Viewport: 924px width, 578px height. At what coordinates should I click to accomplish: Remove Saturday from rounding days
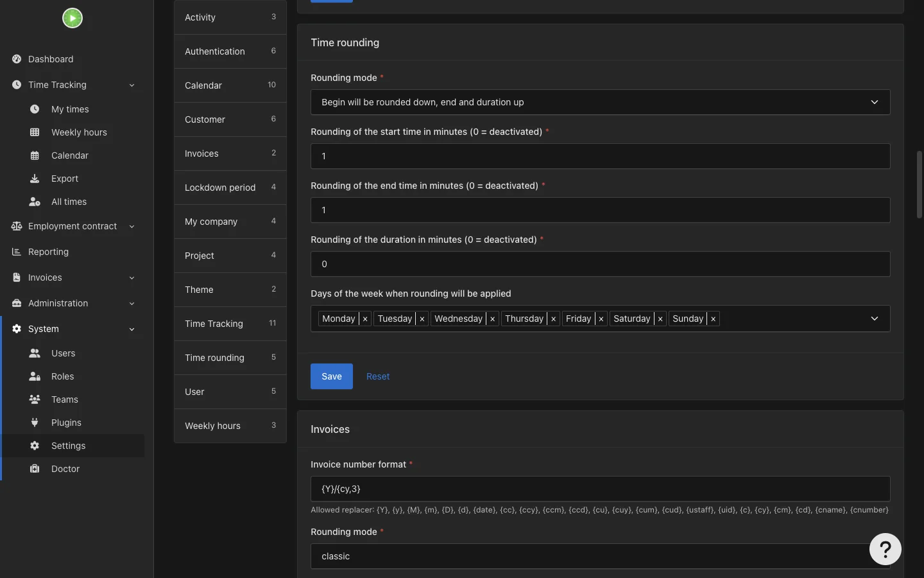click(660, 319)
